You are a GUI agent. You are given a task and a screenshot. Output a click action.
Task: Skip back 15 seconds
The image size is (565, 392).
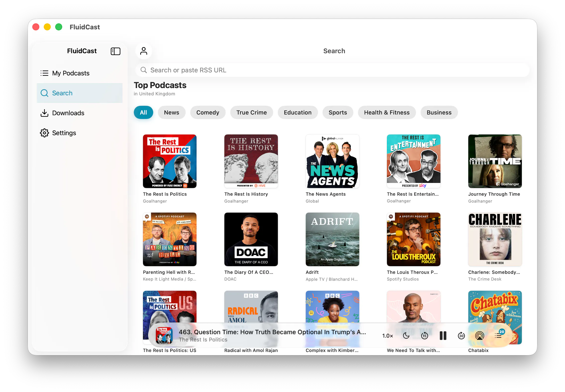[x=424, y=336]
